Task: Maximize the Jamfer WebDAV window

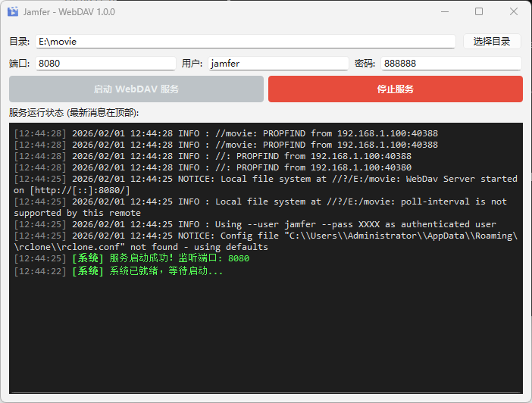Action: point(479,12)
